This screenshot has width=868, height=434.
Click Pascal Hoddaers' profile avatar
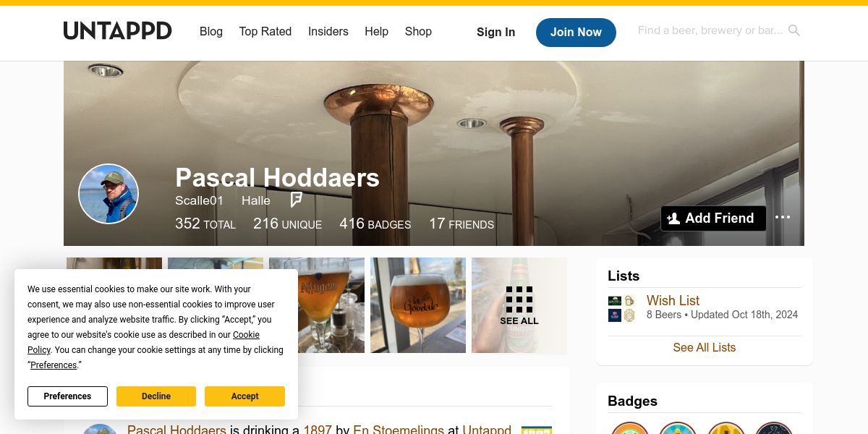(x=108, y=194)
